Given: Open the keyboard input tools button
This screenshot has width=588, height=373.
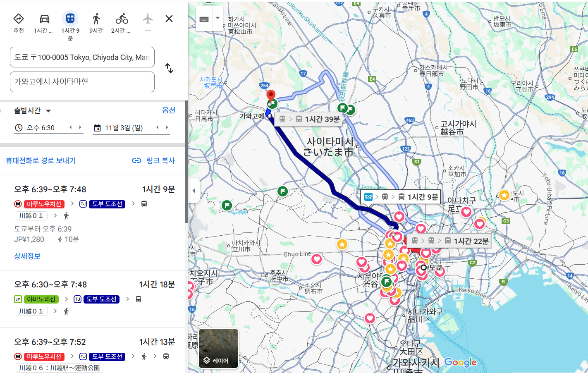Looking at the screenshot, I should (204, 19).
